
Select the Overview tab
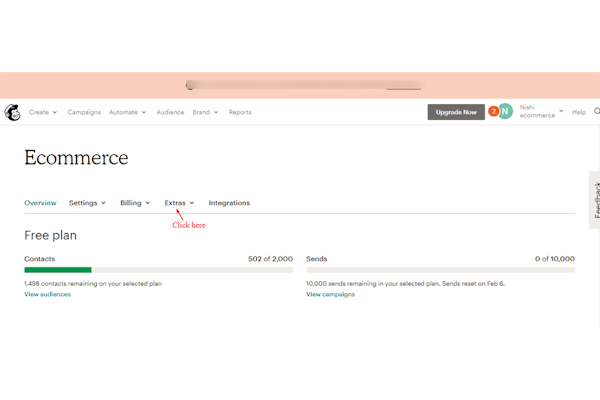pyautogui.click(x=40, y=203)
